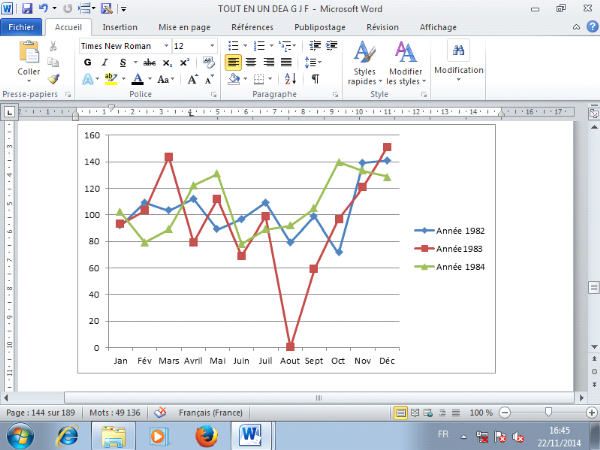This screenshot has height=450, width=600.
Task: Click the zoom slider in status bar
Action: [548, 412]
